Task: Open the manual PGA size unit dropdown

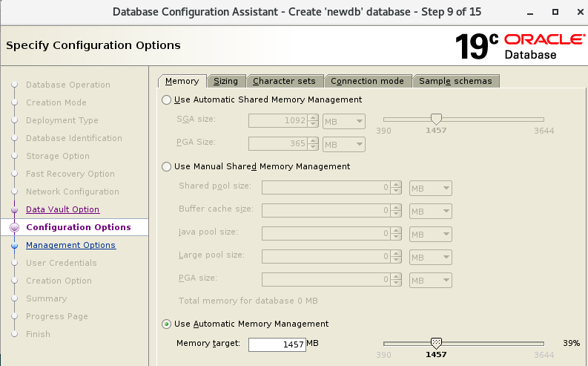Action: pyautogui.click(x=431, y=280)
